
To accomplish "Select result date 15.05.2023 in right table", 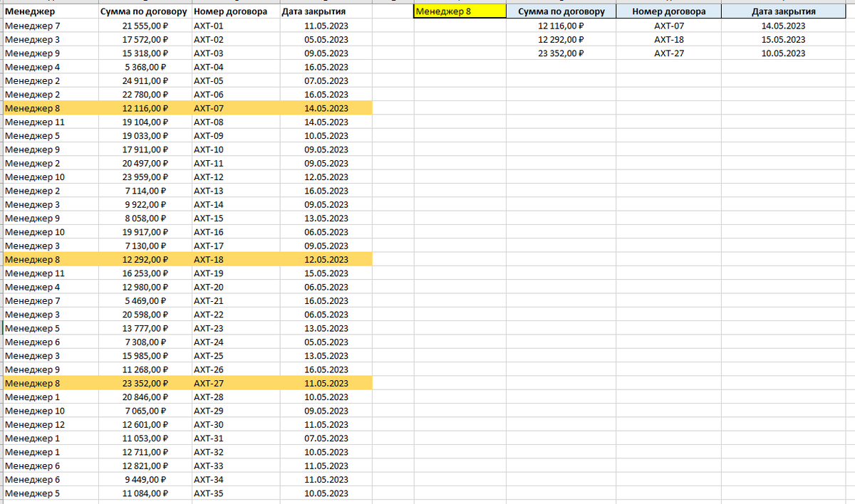I will coord(784,40).
